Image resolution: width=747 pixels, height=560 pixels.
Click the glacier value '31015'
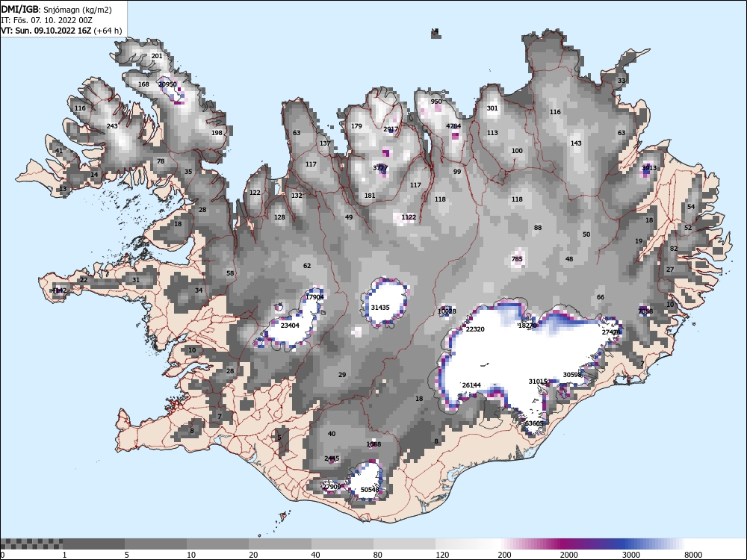[x=538, y=382]
